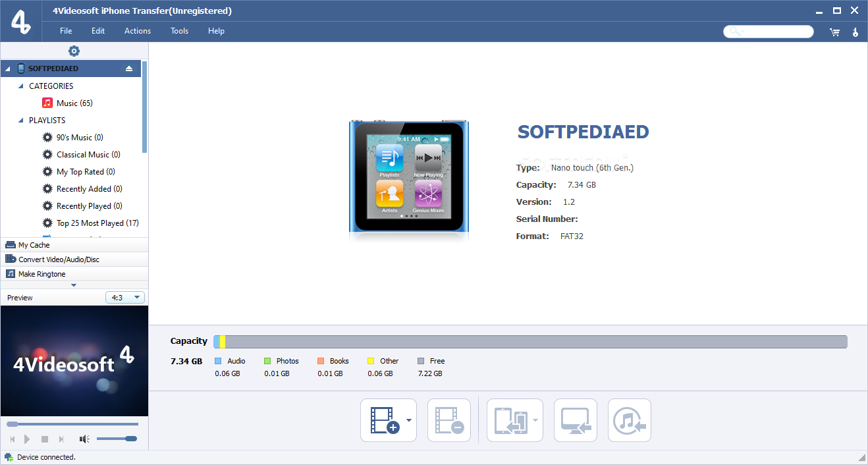Screen dimensions: 868x465
Task: Click the Export to PC button
Action: (576, 420)
